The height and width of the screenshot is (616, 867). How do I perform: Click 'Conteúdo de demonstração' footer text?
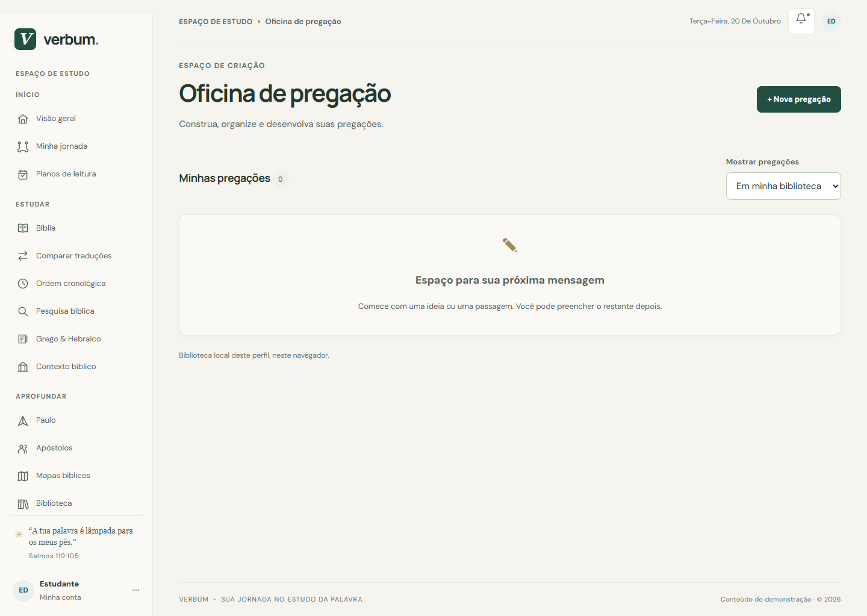point(766,599)
